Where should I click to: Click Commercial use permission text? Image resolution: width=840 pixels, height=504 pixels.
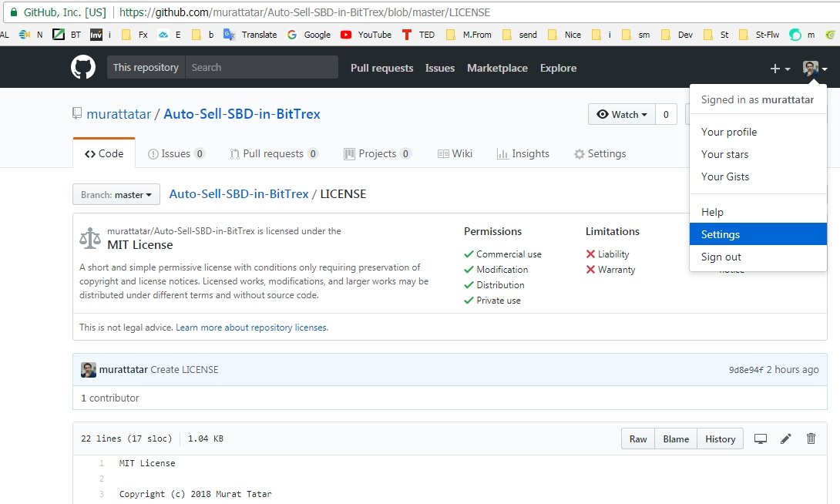509,254
